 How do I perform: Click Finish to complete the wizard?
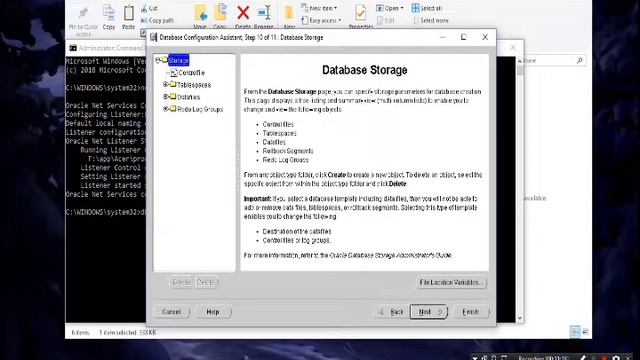[471, 312]
